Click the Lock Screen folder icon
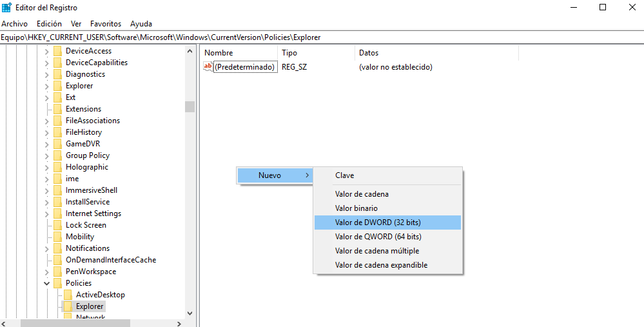Image resolution: width=644 pixels, height=327 pixels. click(x=57, y=225)
